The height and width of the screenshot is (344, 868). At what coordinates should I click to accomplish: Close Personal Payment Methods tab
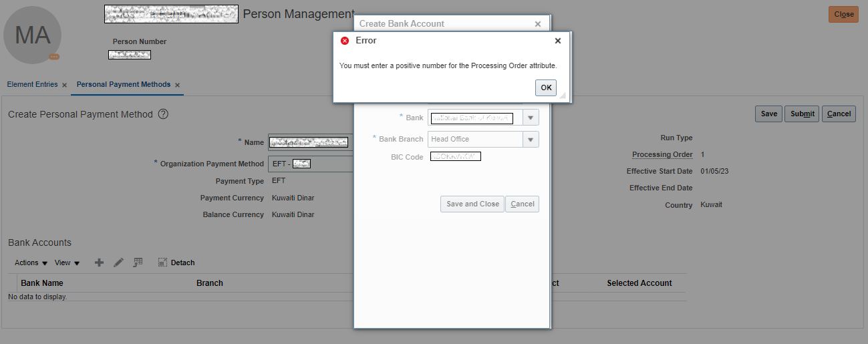(177, 85)
